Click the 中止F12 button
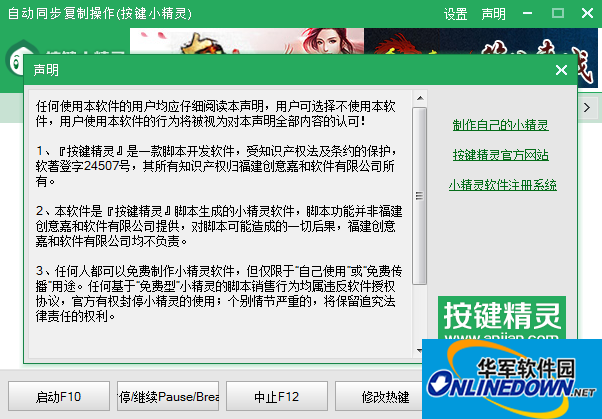 click(277, 396)
